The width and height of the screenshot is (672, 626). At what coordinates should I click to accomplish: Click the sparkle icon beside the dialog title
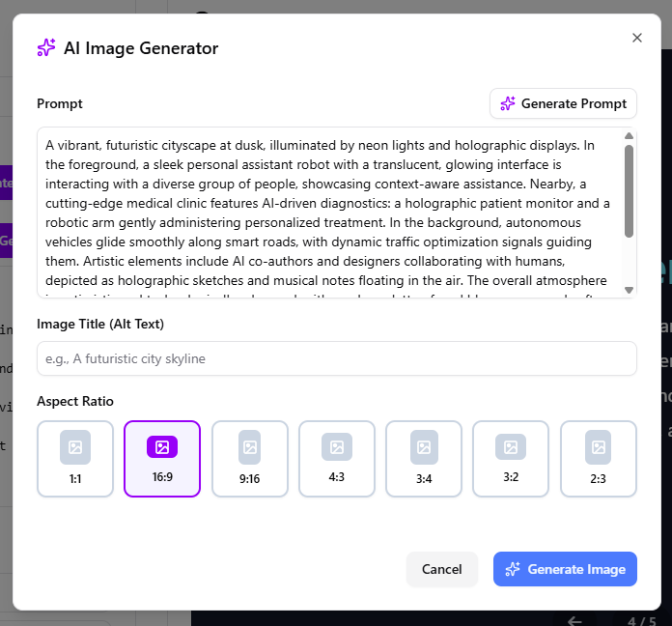pyautogui.click(x=46, y=48)
